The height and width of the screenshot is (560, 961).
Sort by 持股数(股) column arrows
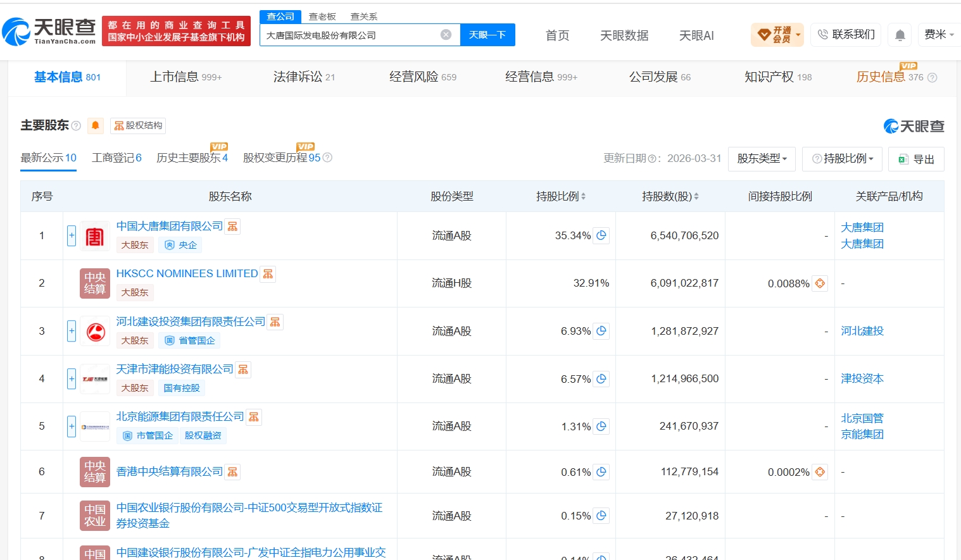pyautogui.click(x=696, y=197)
